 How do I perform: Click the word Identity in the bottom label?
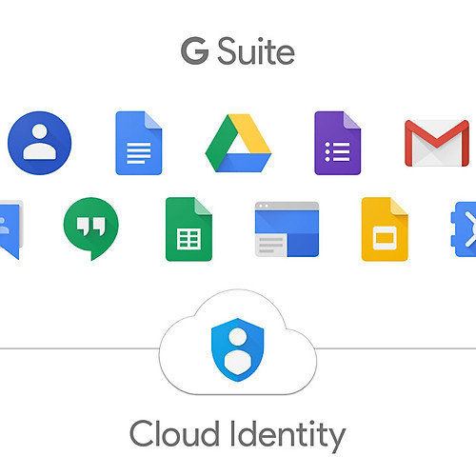pos(288,436)
